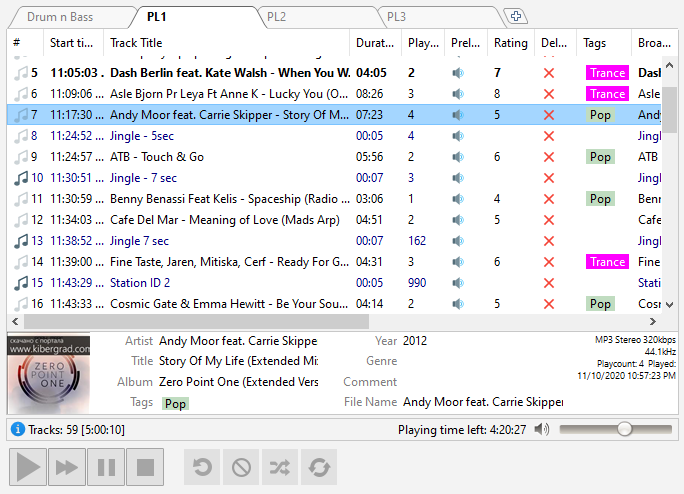Prelisten the Dash Berlin track via speaker icon

point(458,73)
